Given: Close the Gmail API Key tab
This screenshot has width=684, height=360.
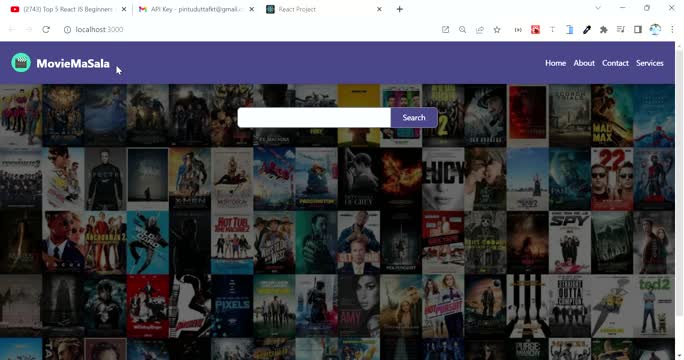Looking at the screenshot, I should [x=252, y=9].
